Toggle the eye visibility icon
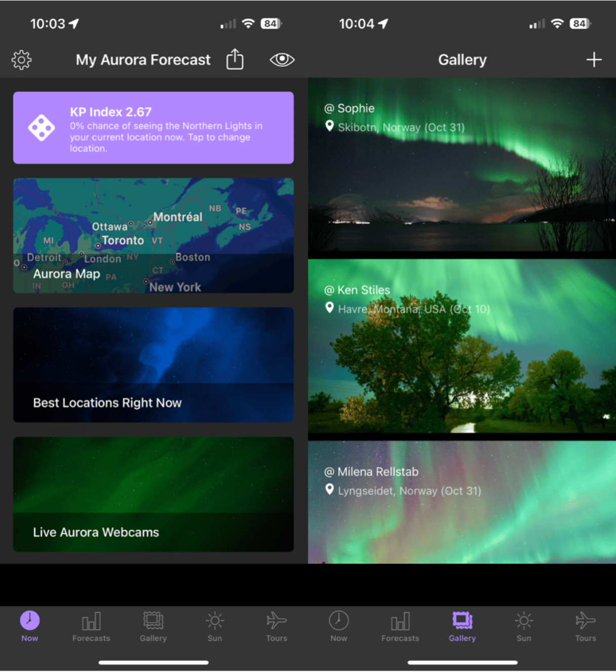The height and width of the screenshot is (672, 616). (282, 60)
